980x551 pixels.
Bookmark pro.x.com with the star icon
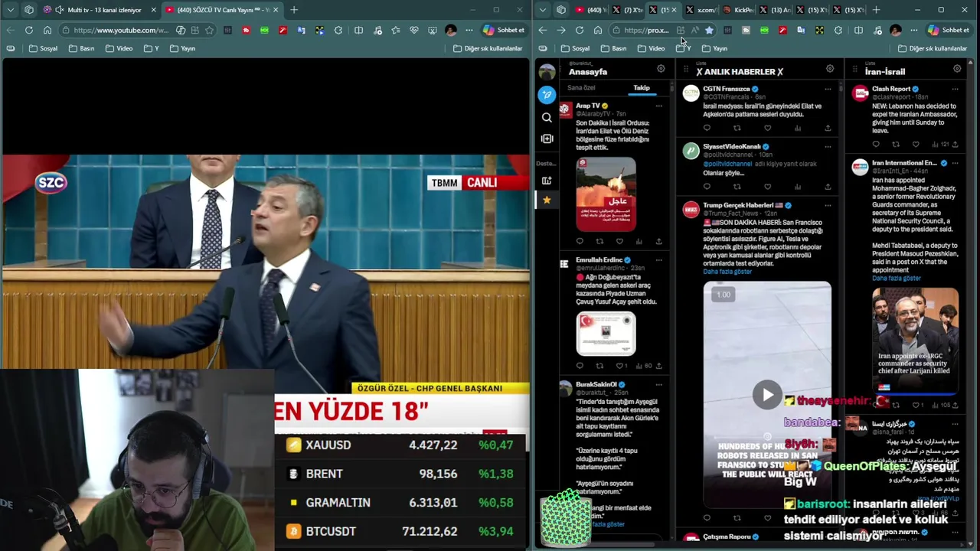pos(709,30)
